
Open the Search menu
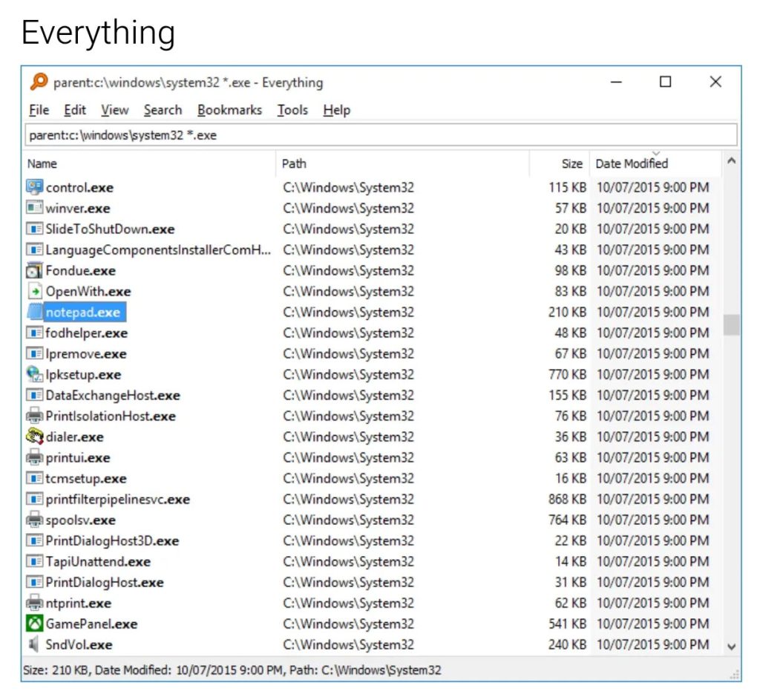[163, 110]
